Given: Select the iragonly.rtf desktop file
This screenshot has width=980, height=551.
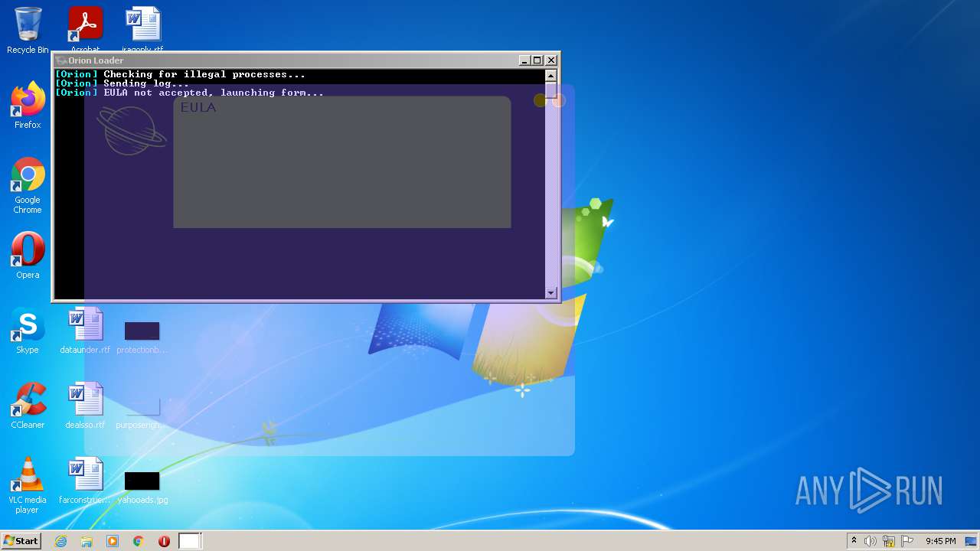Looking at the screenshot, I should click(142, 28).
